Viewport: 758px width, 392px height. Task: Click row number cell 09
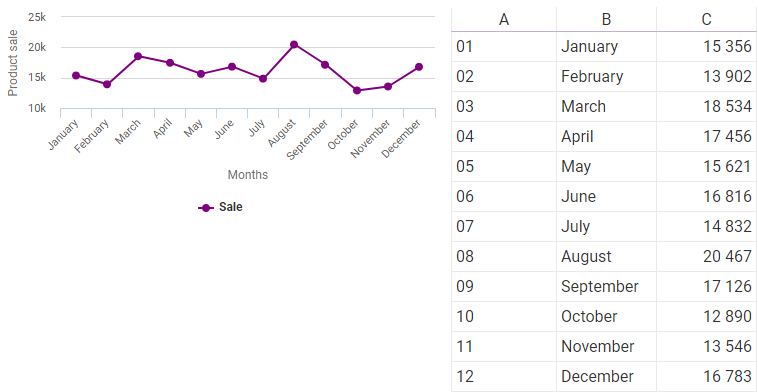pyautogui.click(x=504, y=286)
